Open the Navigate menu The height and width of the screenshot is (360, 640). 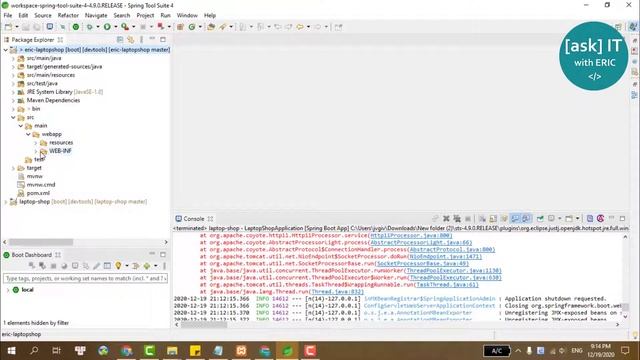pos(96,16)
